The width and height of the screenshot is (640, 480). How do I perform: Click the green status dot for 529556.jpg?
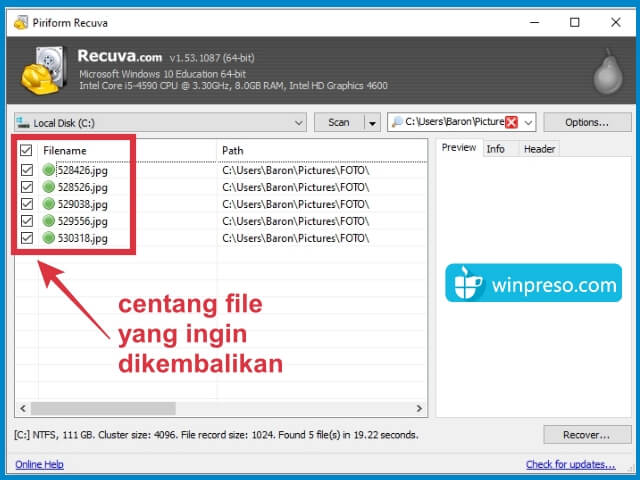[x=49, y=221]
